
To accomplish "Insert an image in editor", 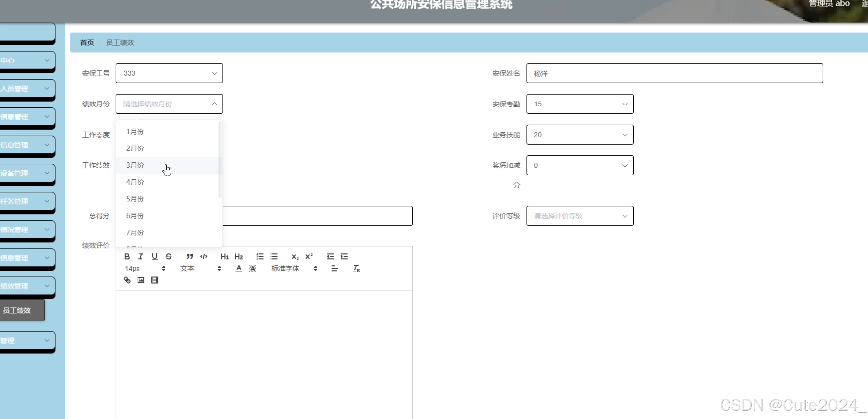I will [140, 280].
